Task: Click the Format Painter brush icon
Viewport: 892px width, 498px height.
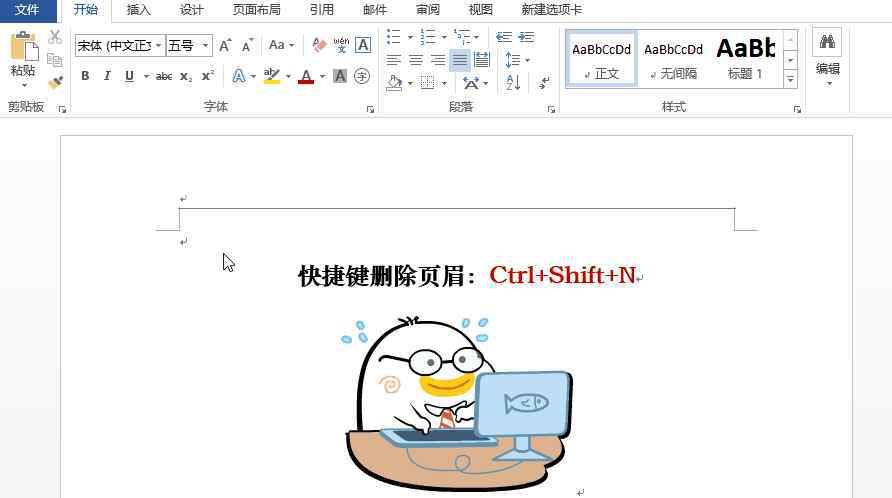Action: [x=55, y=81]
